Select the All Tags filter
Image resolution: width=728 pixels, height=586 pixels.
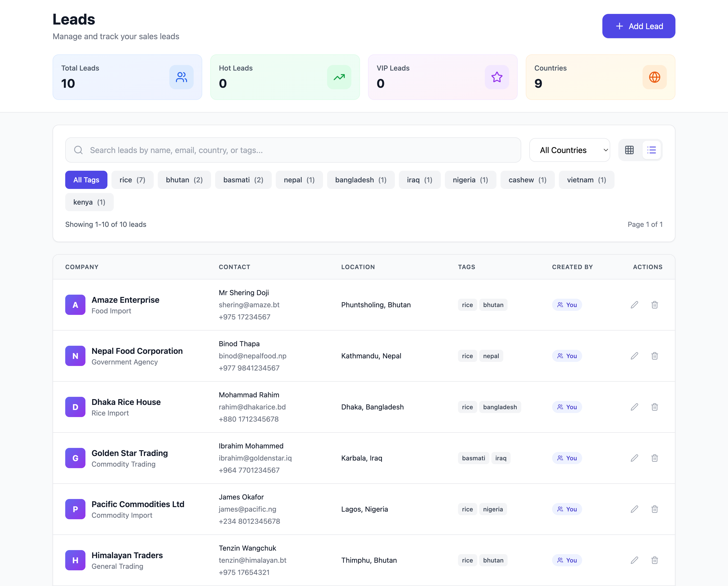86,180
